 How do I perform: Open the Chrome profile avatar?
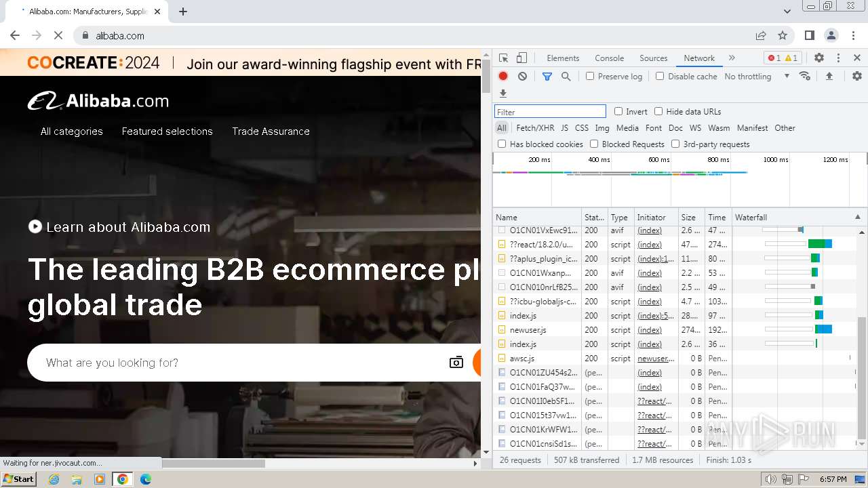831,35
